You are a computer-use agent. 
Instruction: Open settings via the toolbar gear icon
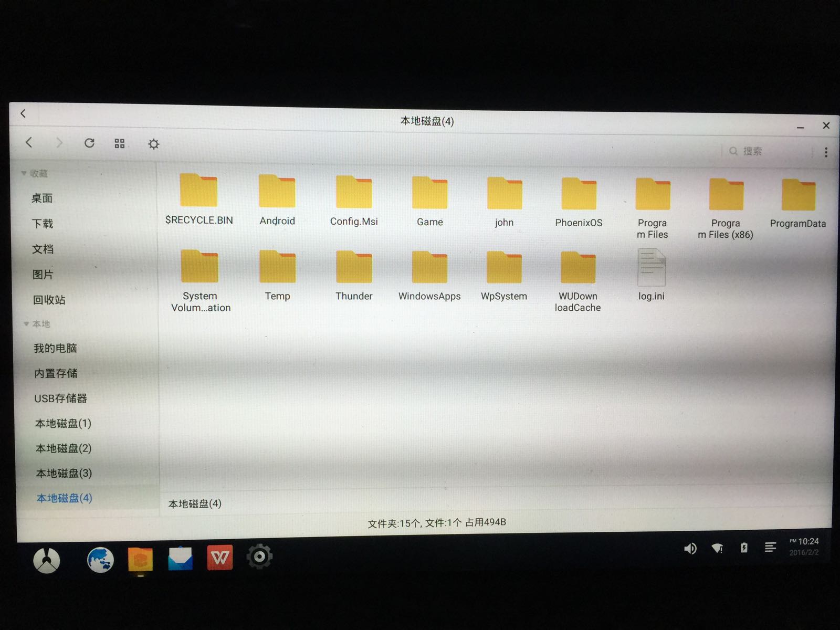(153, 144)
